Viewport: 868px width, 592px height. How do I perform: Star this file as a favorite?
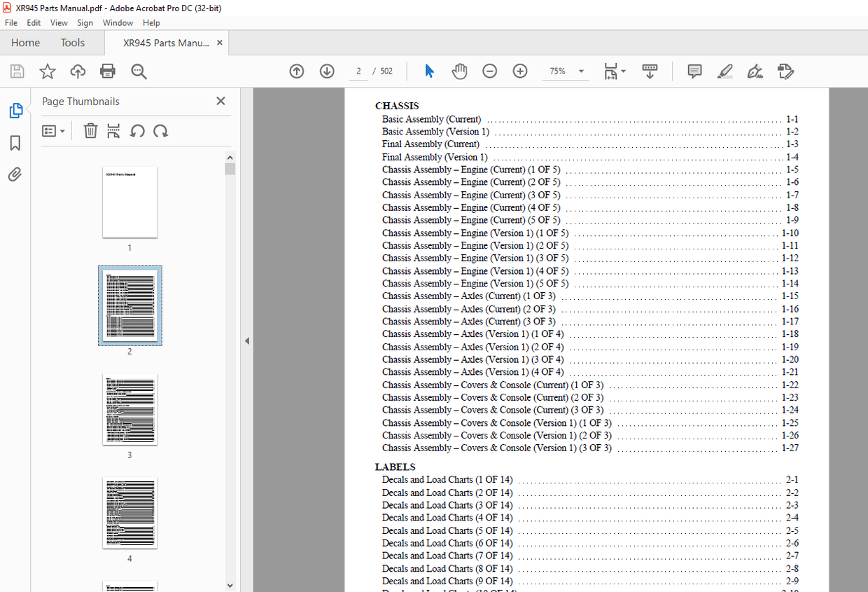(47, 71)
